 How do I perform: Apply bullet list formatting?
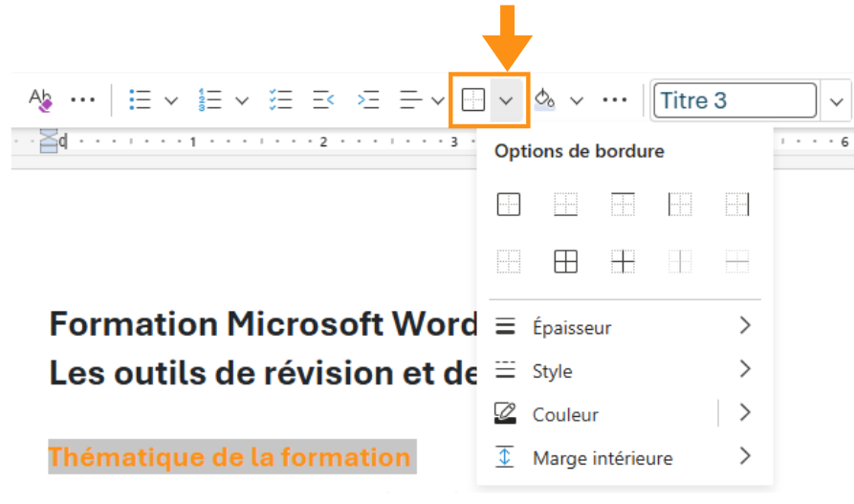(140, 100)
